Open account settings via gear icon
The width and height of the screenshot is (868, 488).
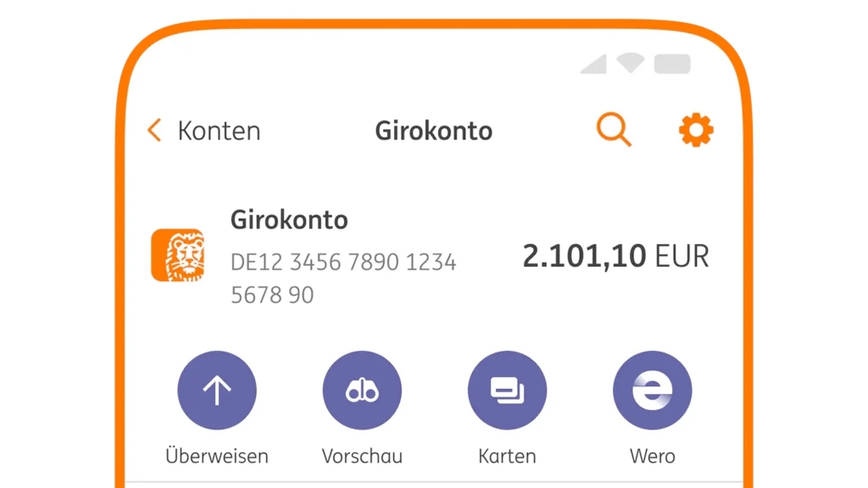pos(695,130)
